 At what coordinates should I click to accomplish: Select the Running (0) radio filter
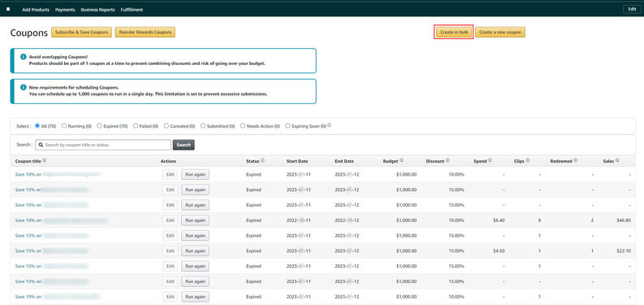click(x=64, y=126)
